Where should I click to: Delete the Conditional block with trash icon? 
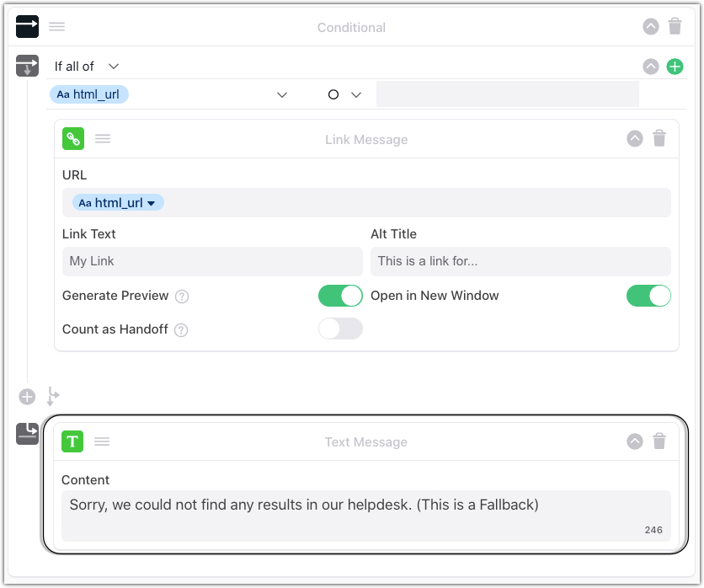[675, 27]
